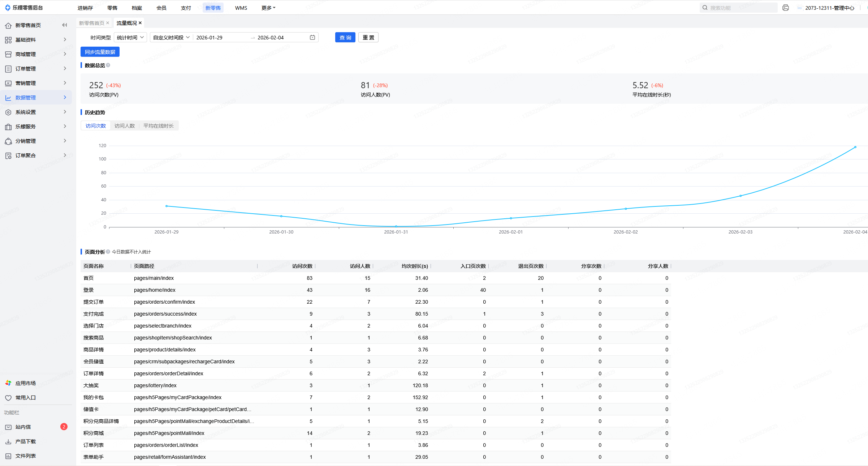The image size is (868, 466).
Task: Open 常用入口 heart icon
Action: 8,398
